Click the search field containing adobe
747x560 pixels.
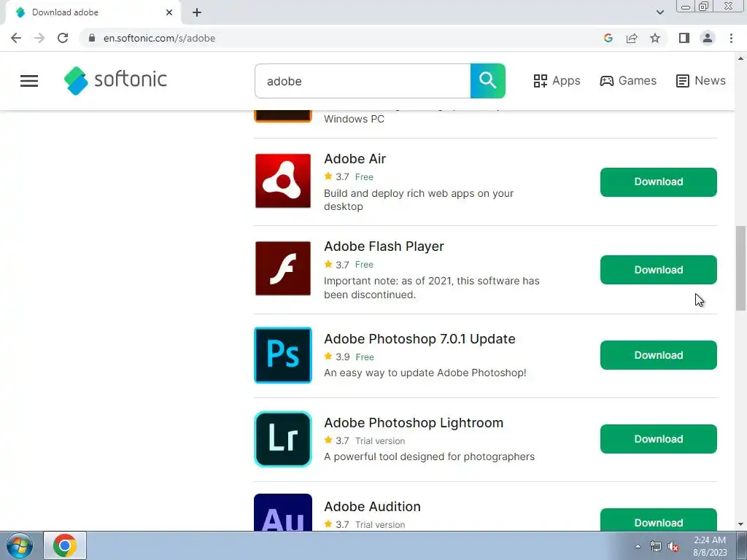[363, 81]
